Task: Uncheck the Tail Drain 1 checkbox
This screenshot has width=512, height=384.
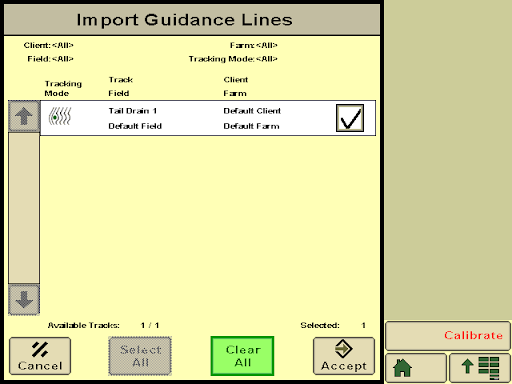Action: [x=350, y=118]
